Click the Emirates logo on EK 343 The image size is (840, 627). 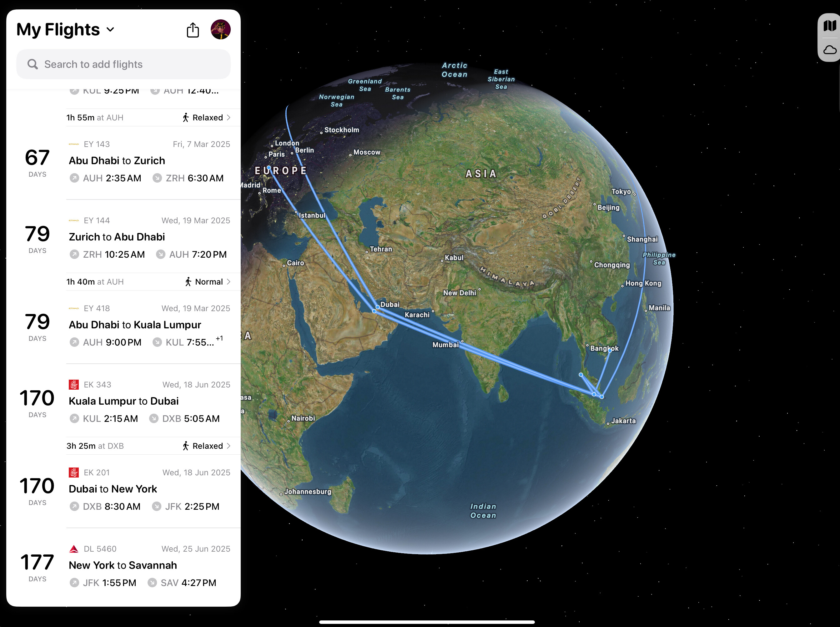(73, 384)
